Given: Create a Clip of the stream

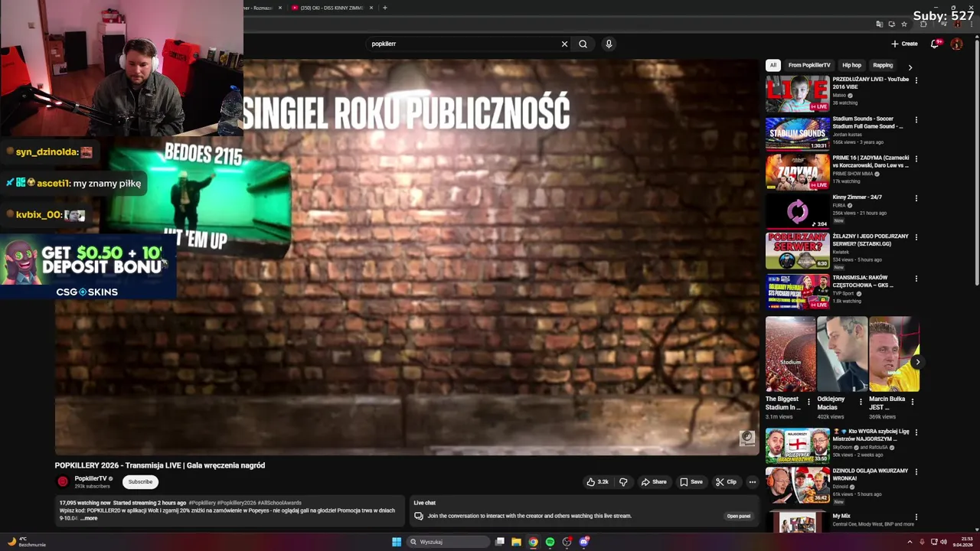Looking at the screenshot, I should pyautogui.click(x=726, y=482).
